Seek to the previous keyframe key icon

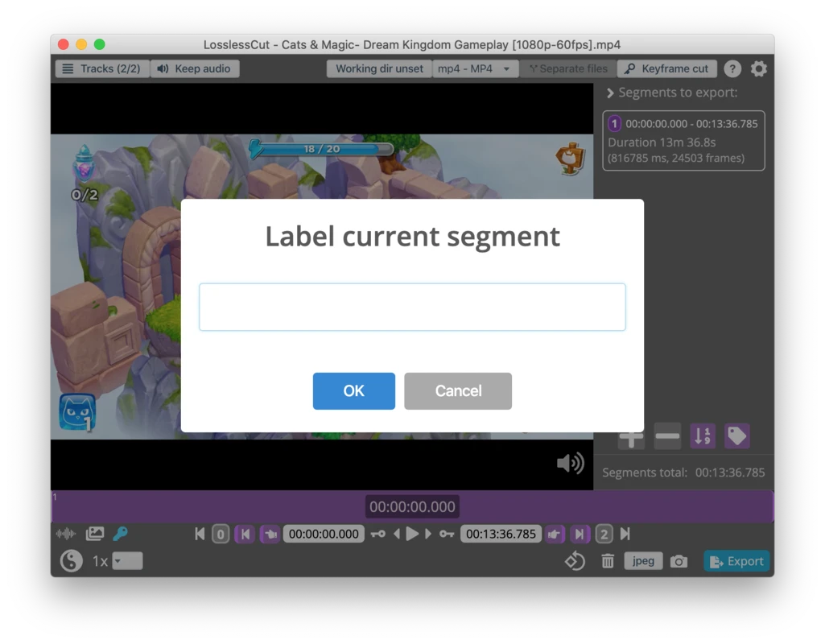(x=377, y=534)
